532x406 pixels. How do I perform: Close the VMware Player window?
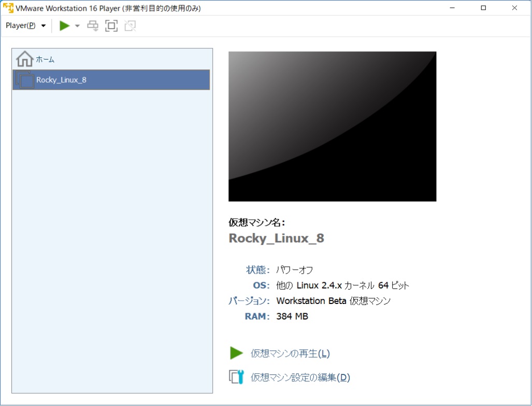[x=515, y=8]
